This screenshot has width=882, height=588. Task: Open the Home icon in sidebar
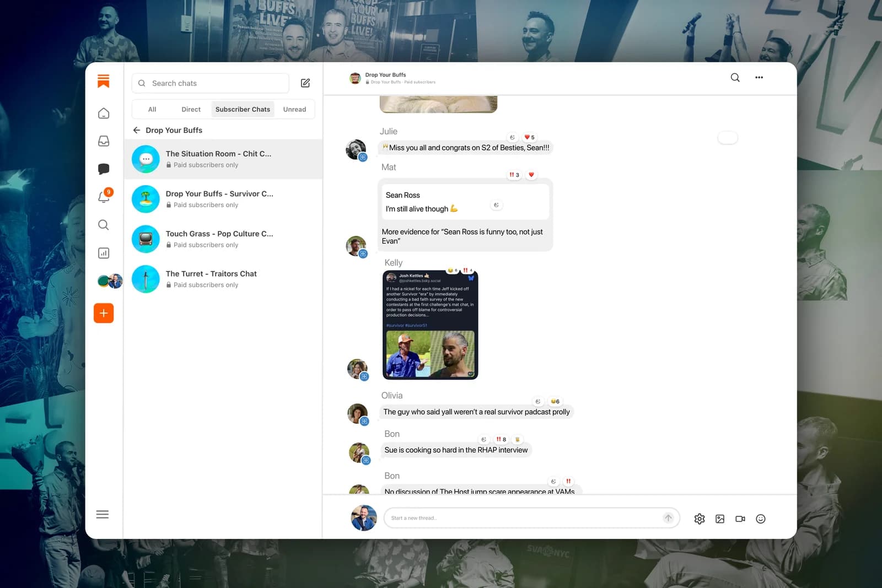pos(104,114)
